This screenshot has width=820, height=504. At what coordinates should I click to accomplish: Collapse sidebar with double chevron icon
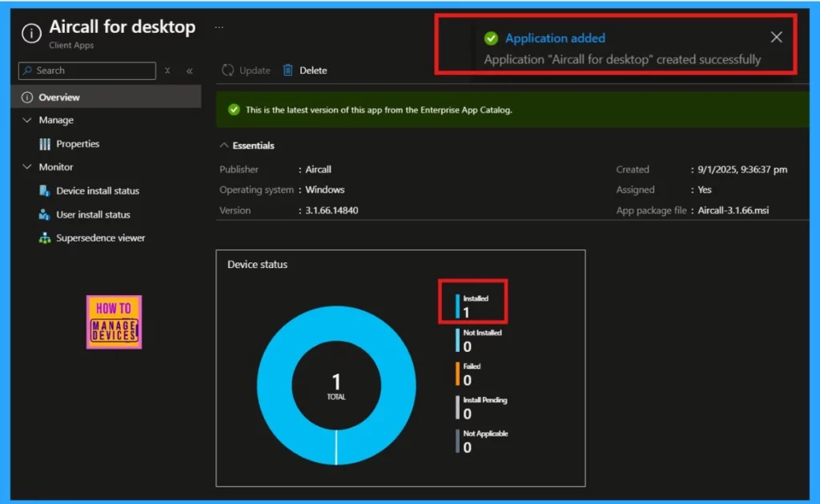[189, 70]
